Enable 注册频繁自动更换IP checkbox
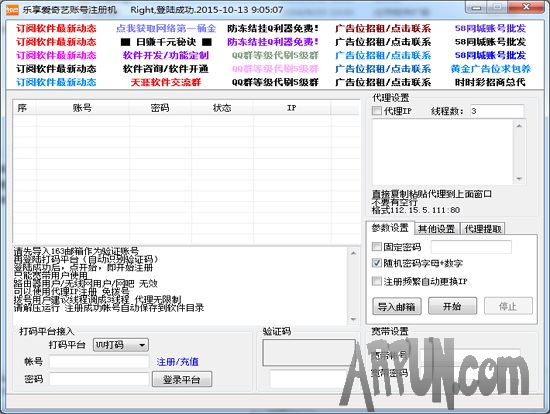Image resolution: width=550 pixels, height=414 pixels. pos(377,281)
